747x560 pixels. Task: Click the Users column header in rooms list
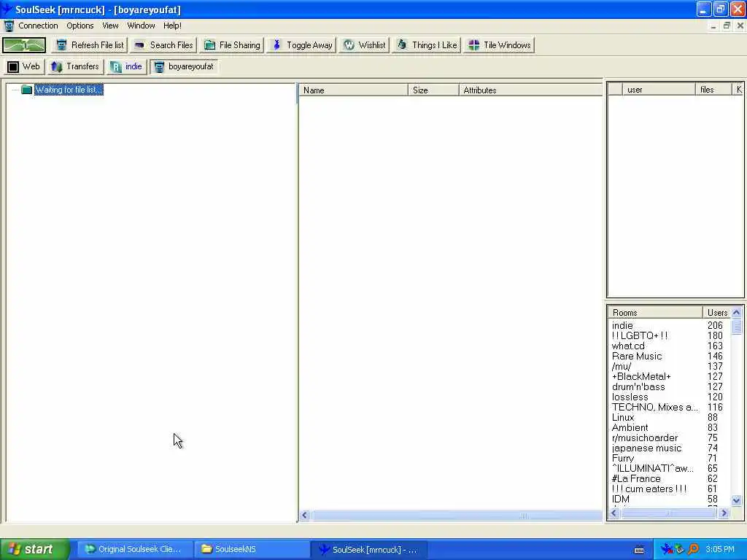pos(716,312)
